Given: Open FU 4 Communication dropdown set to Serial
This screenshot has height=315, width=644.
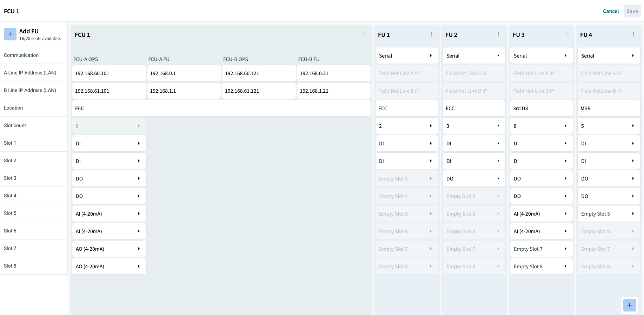Looking at the screenshot, I should click(609, 55).
